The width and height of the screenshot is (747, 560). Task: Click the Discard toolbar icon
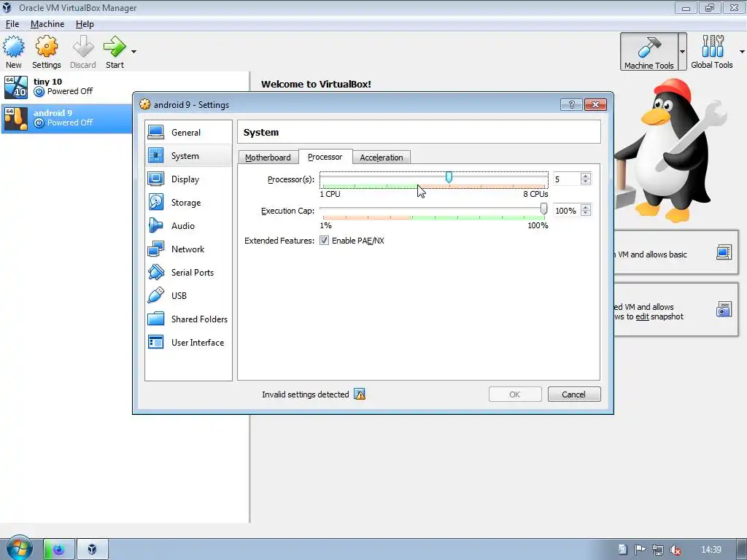(x=83, y=52)
